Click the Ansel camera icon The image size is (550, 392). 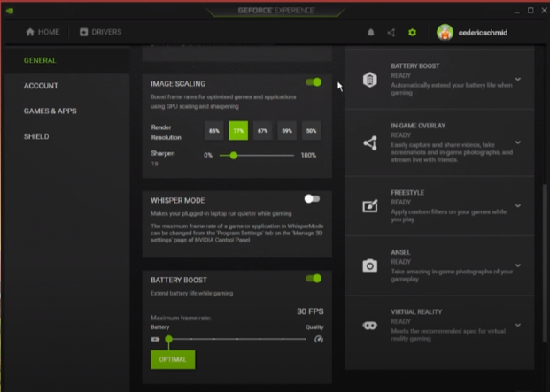[370, 265]
